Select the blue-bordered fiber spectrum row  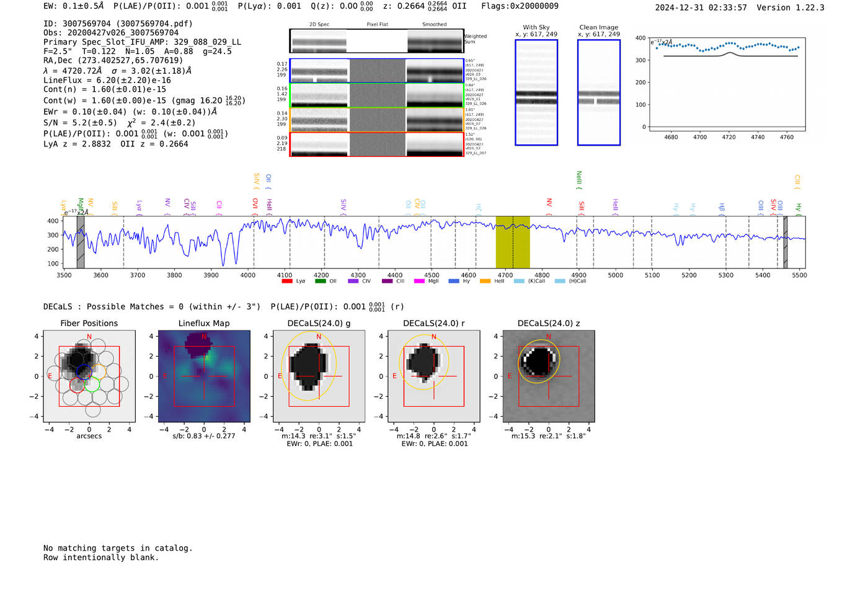376,71
